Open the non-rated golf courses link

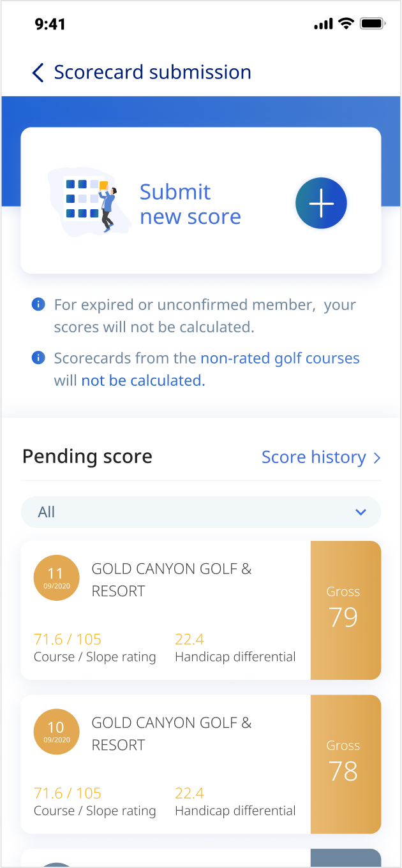279,358
